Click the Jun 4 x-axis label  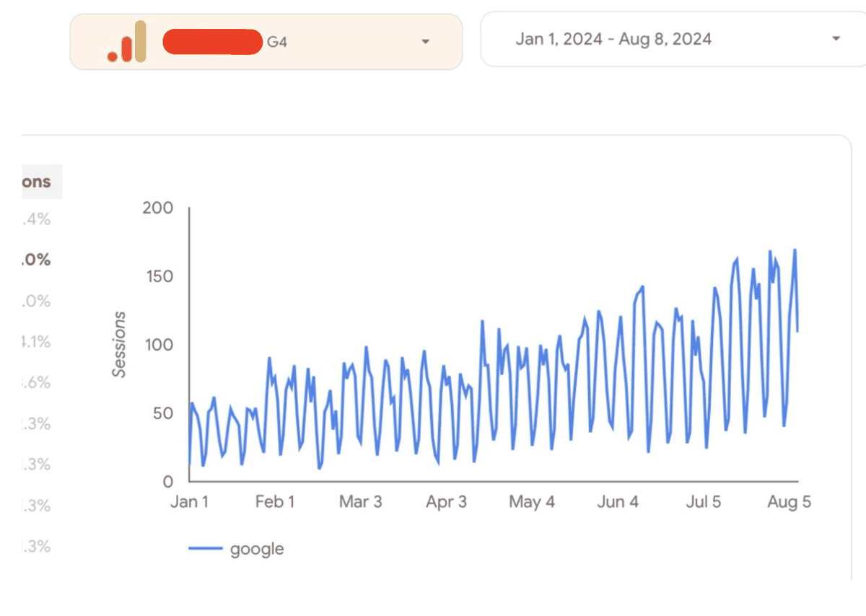point(618,502)
